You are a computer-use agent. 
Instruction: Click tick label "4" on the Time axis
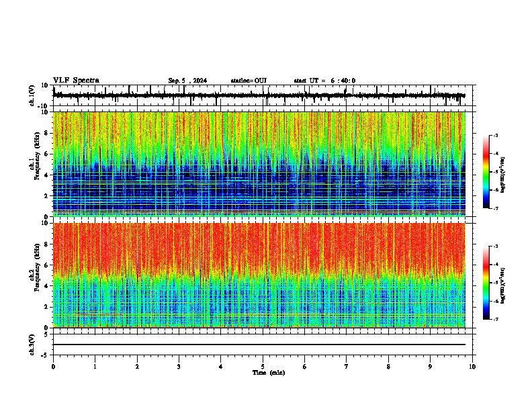[x=221, y=367]
